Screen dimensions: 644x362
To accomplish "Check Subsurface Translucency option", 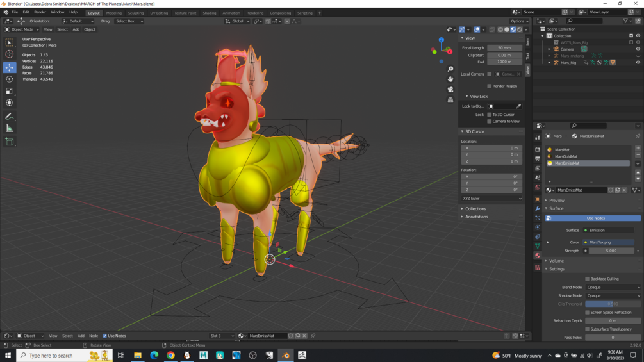I will tap(588, 329).
